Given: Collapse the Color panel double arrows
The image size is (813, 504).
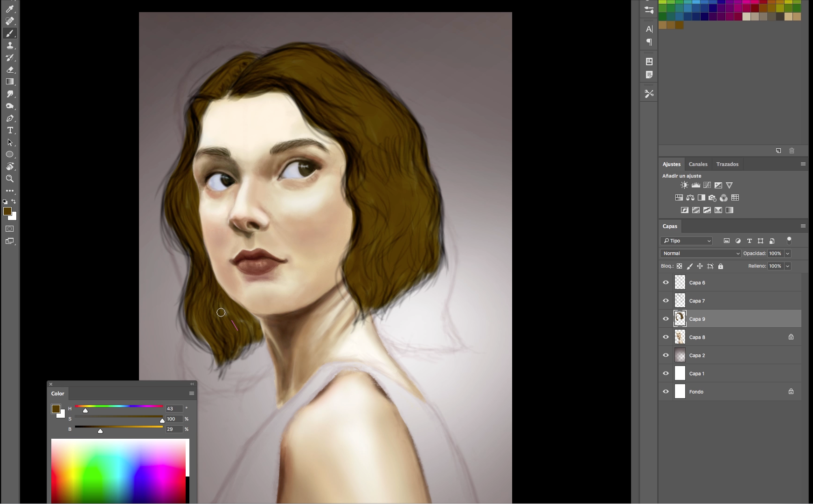Looking at the screenshot, I should click(192, 384).
